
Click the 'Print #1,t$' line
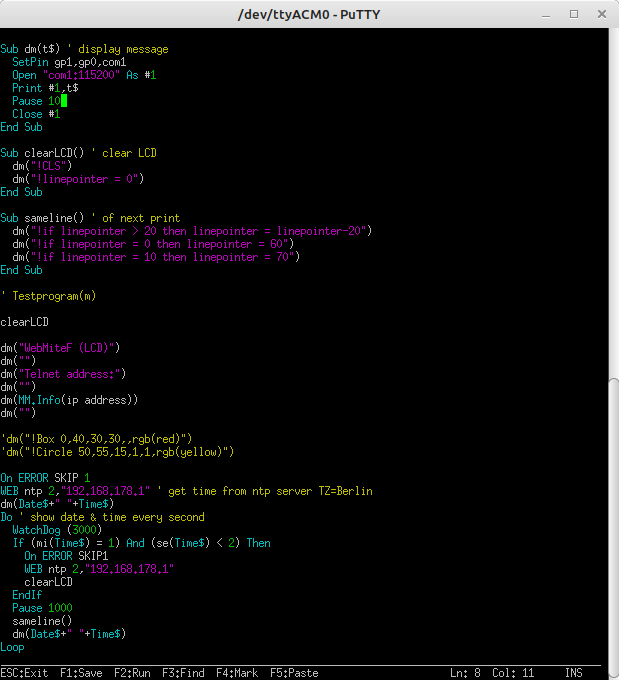pyautogui.click(x=45, y=88)
